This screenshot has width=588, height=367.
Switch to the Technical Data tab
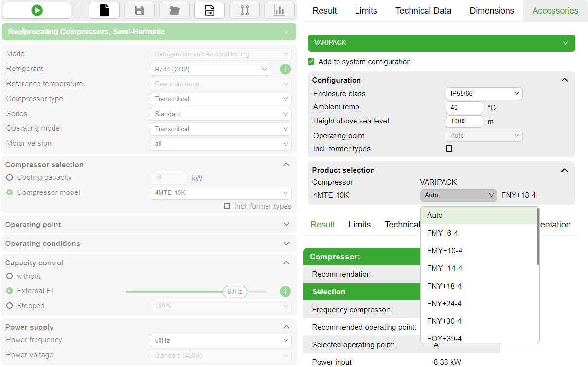[x=423, y=10]
